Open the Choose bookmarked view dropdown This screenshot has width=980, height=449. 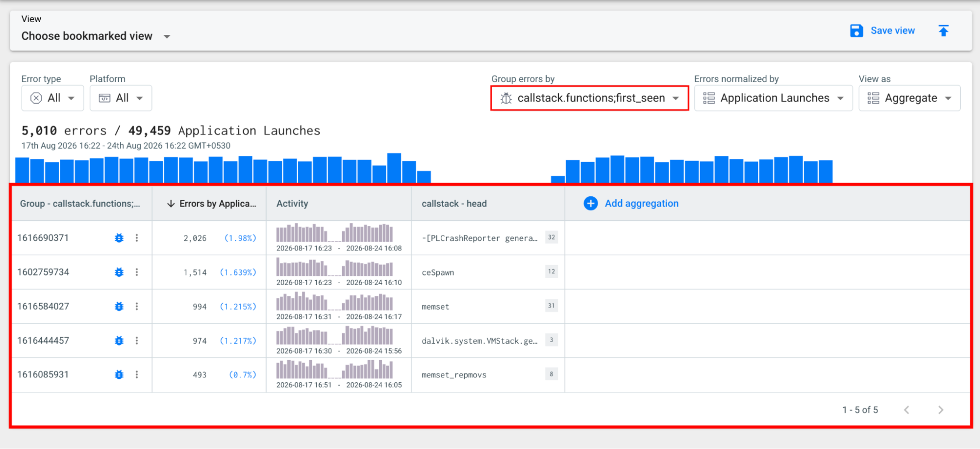[x=96, y=36]
